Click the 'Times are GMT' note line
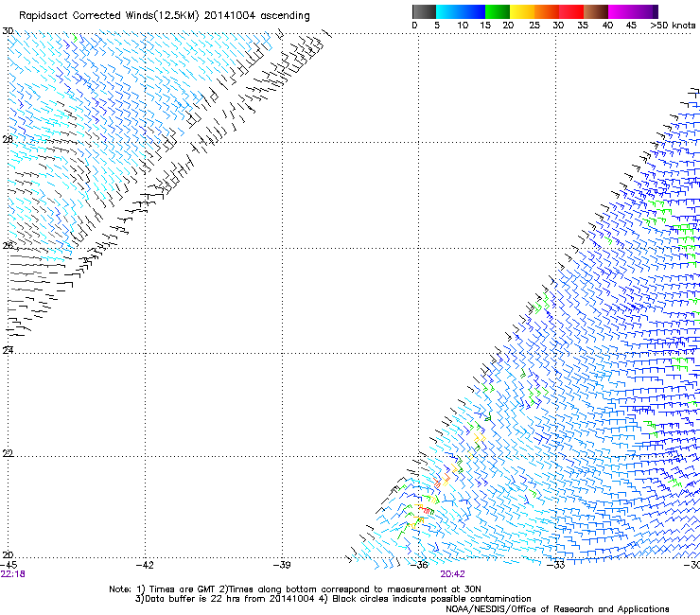The height and width of the screenshot is (615, 700). pyautogui.click(x=295, y=589)
